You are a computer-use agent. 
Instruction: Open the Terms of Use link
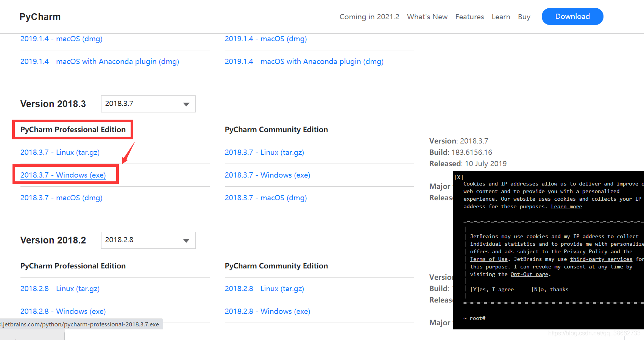(489, 259)
